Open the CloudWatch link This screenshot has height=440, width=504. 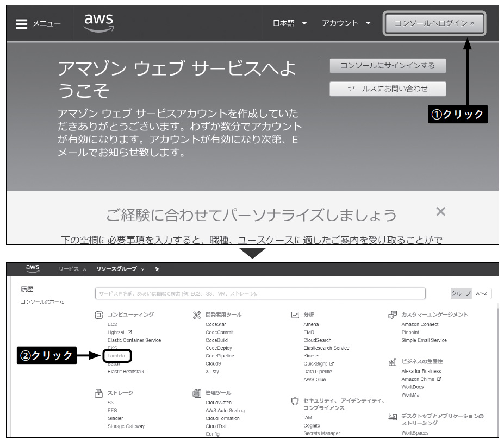pos(219,403)
